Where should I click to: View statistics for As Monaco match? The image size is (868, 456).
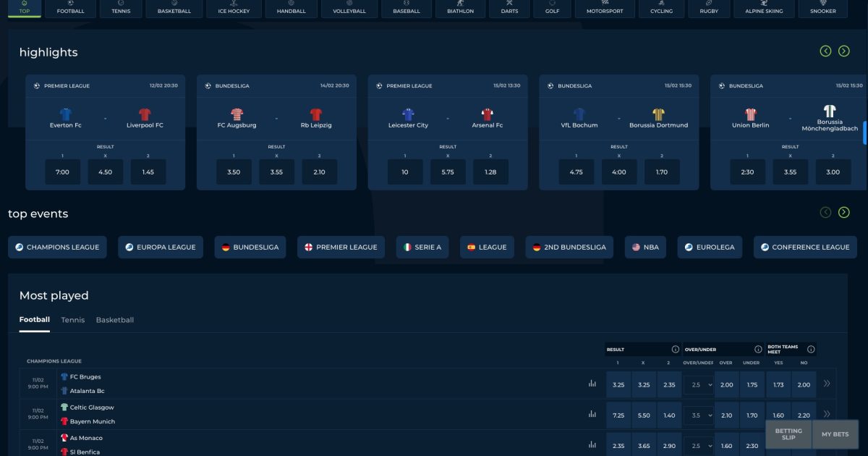[592, 444]
